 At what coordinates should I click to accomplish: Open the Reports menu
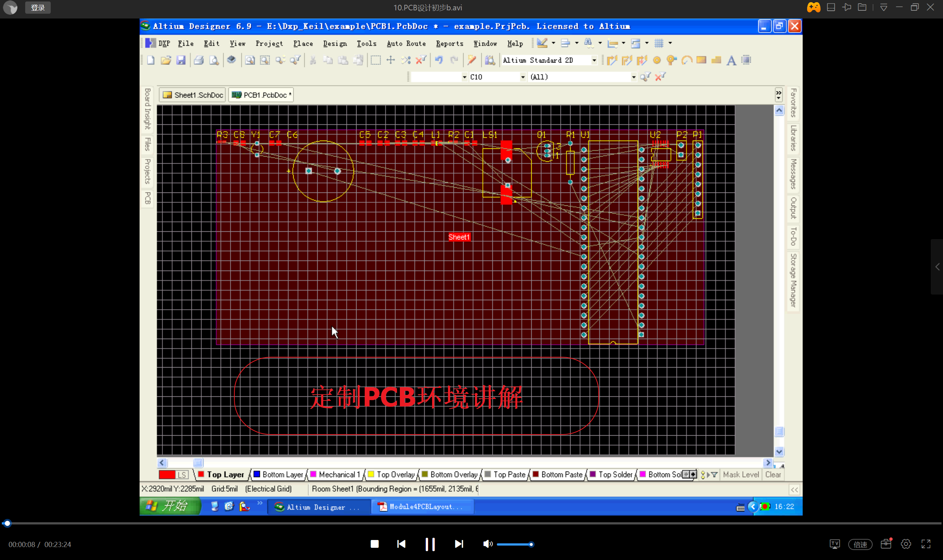point(449,43)
